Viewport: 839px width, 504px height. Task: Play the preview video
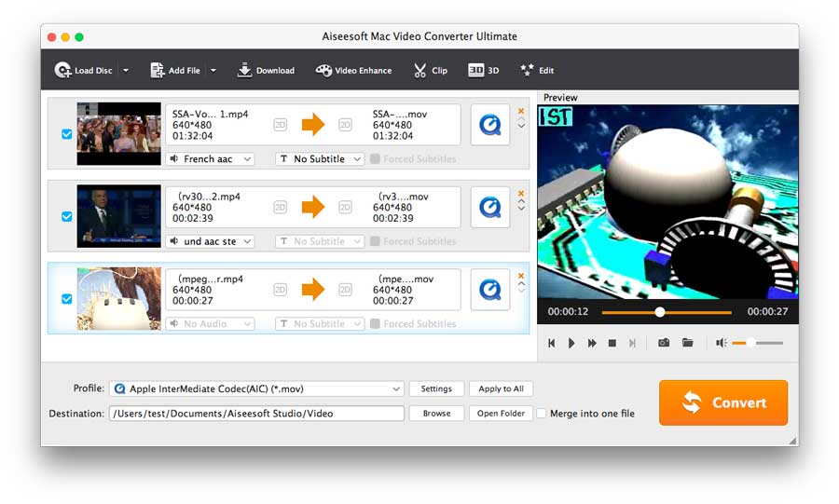[571, 343]
